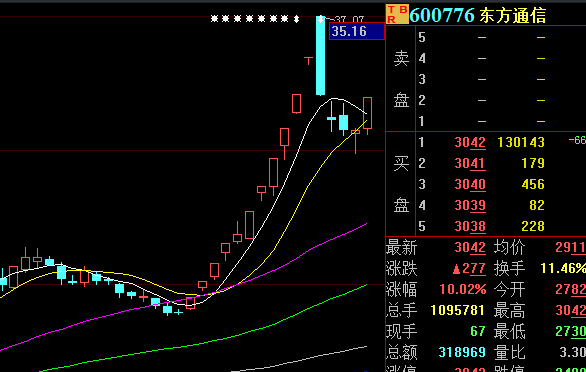This screenshot has height=372, width=586.
Task: Click the 37.07 high price annotation
Action: tap(349, 19)
